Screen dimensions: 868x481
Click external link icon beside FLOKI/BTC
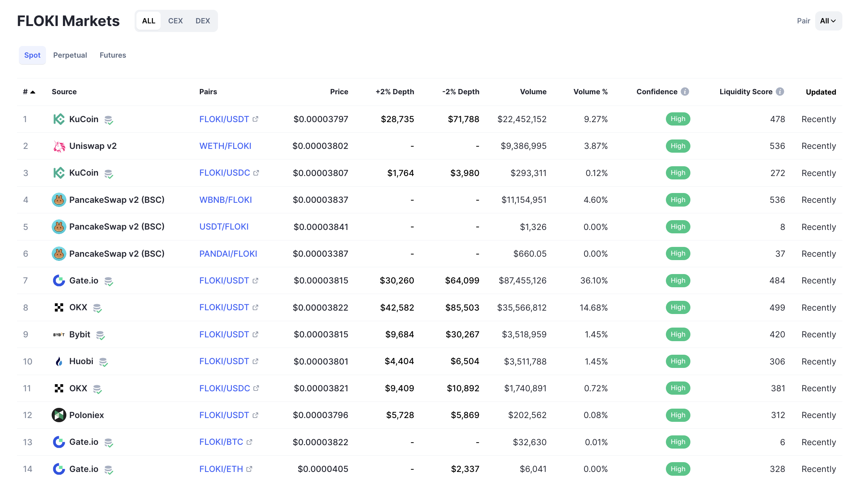(249, 442)
